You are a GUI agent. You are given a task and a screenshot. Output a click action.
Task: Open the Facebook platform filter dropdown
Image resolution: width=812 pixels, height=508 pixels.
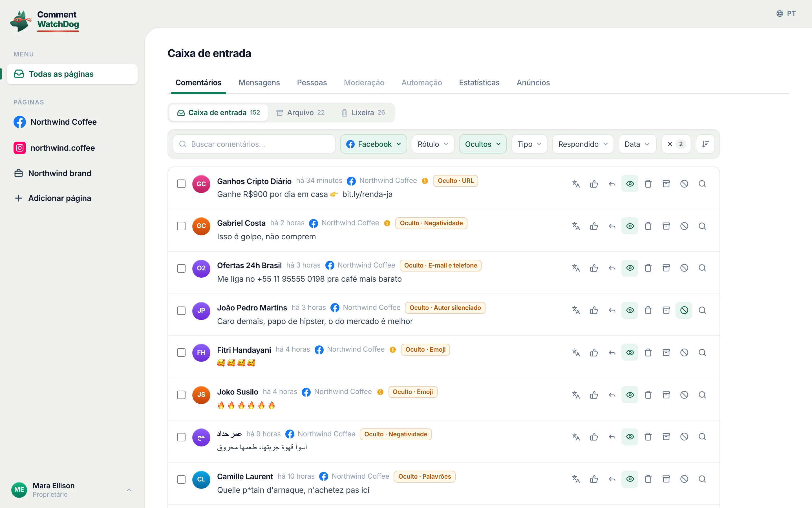point(374,144)
